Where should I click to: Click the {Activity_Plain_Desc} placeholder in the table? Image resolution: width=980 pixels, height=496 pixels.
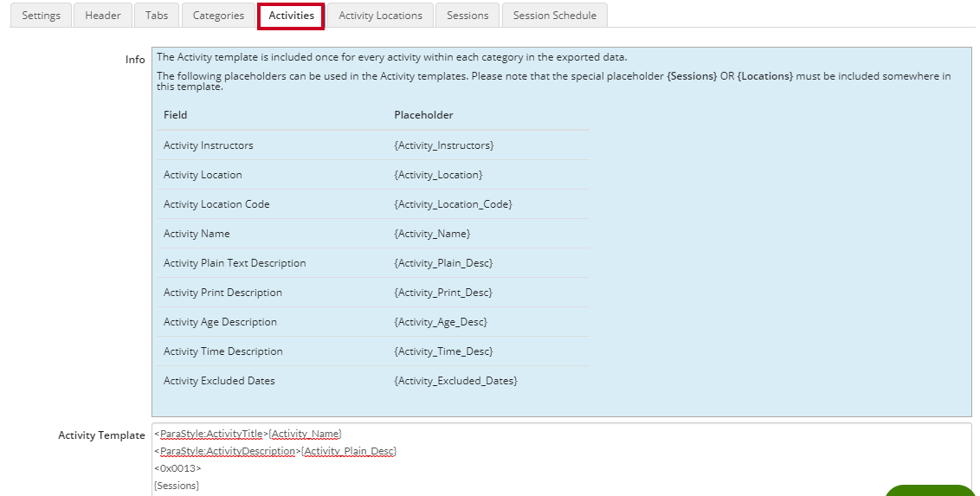pyautogui.click(x=443, y=262)
